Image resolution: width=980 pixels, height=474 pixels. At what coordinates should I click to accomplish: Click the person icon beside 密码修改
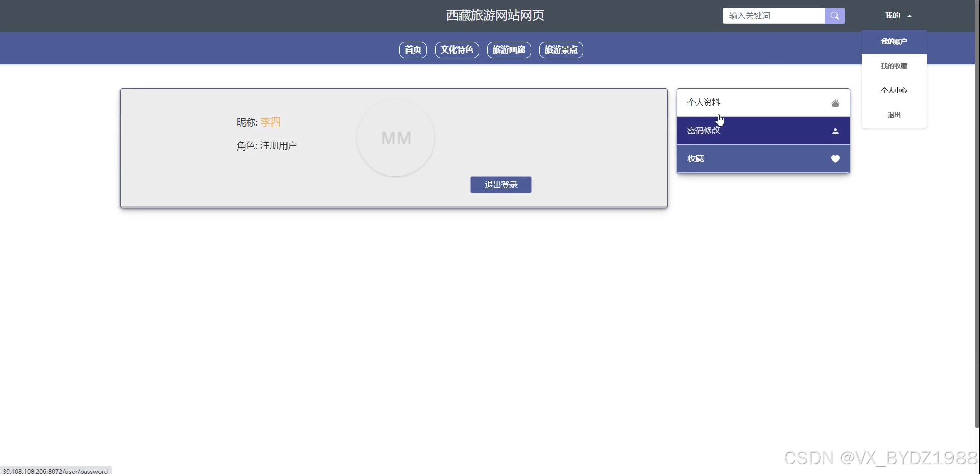tap(835, 131)
